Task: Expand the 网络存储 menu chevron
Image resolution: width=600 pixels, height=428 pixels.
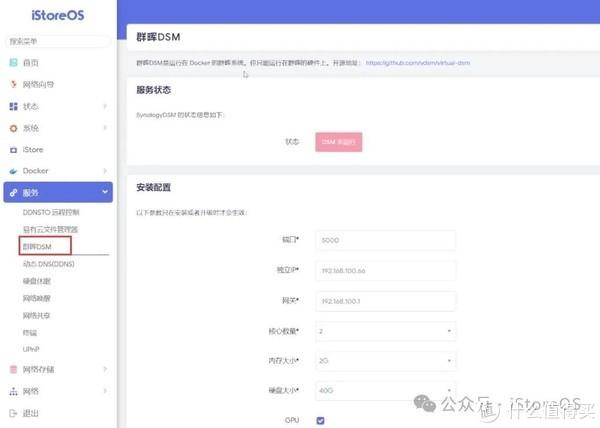Action: (x=105, y=369)
